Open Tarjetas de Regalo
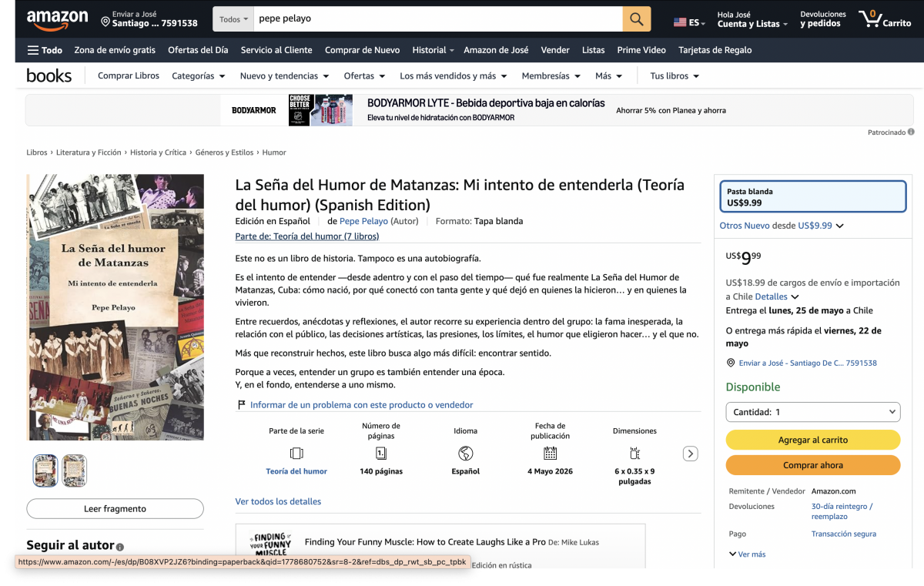This screenshot has height=586, width=924. pos(715,50)
